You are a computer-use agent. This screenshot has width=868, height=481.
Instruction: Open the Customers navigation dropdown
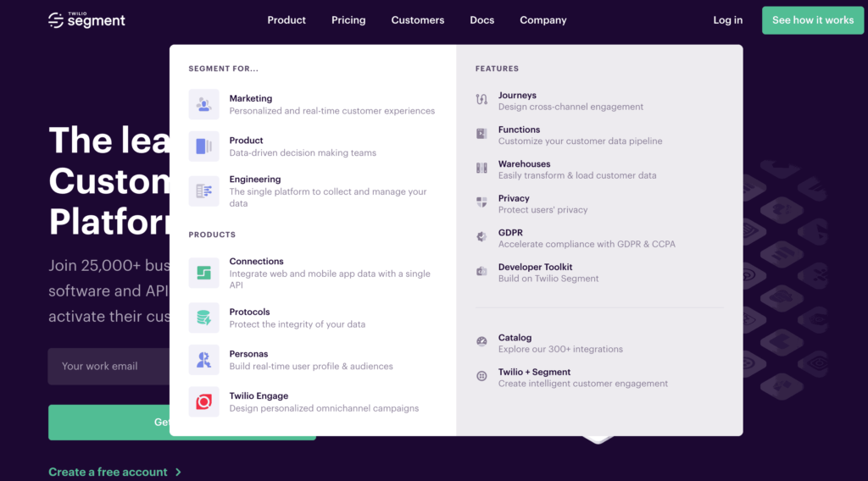[x=417, y=20]
